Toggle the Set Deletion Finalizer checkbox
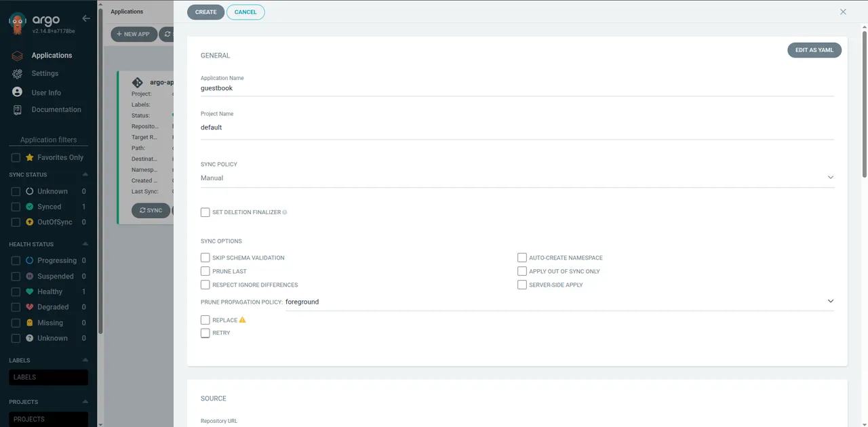Screen dimensions: 868x427 [x=205, y=212]
